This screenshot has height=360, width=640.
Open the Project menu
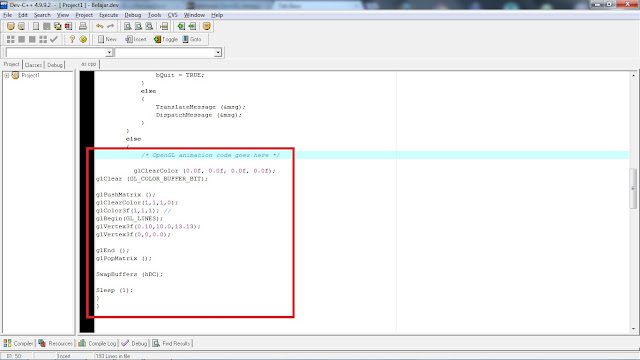coord(84,15)
